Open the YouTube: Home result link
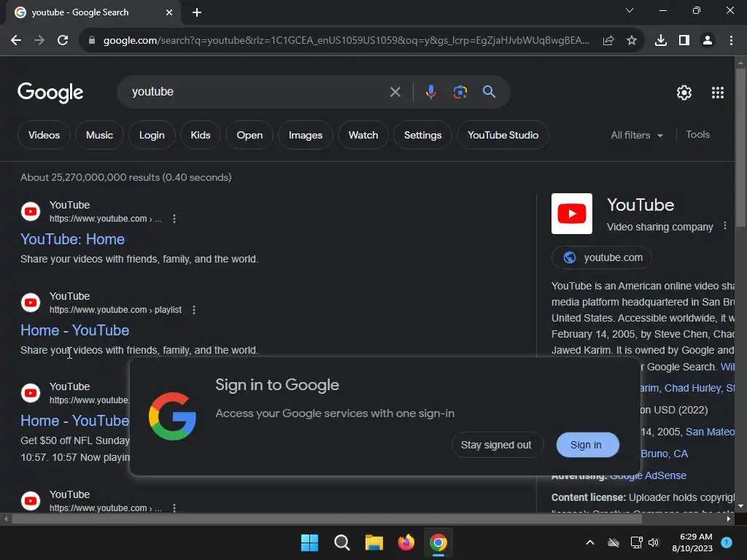The image size is (747, 560). coord(72,239)
